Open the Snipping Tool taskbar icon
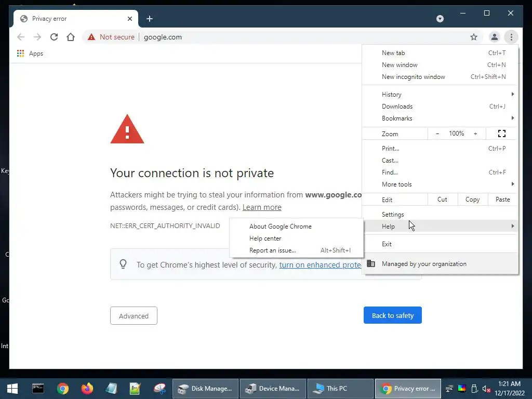Viewport: 532px width, 399px height. pyautogui.click(x=159, y=389)
